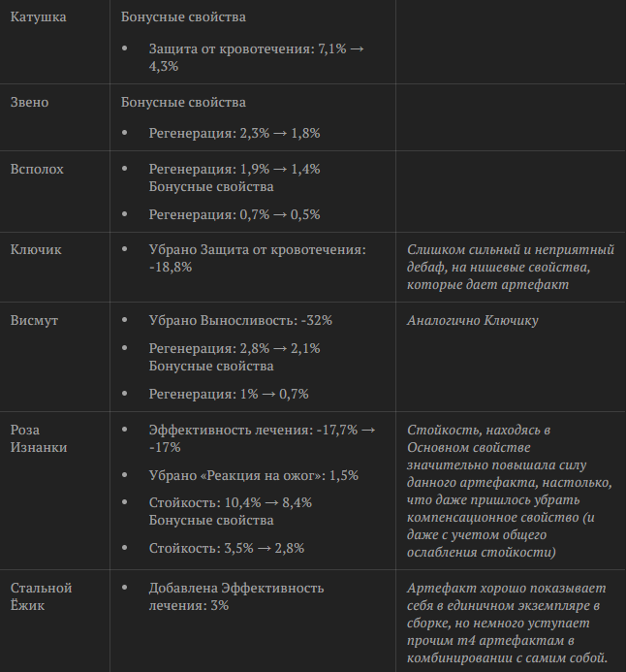This screenshot has height=672, width=626.
Task: Select Регенерация 2,3% → 1,8% line
Action: 235,133
